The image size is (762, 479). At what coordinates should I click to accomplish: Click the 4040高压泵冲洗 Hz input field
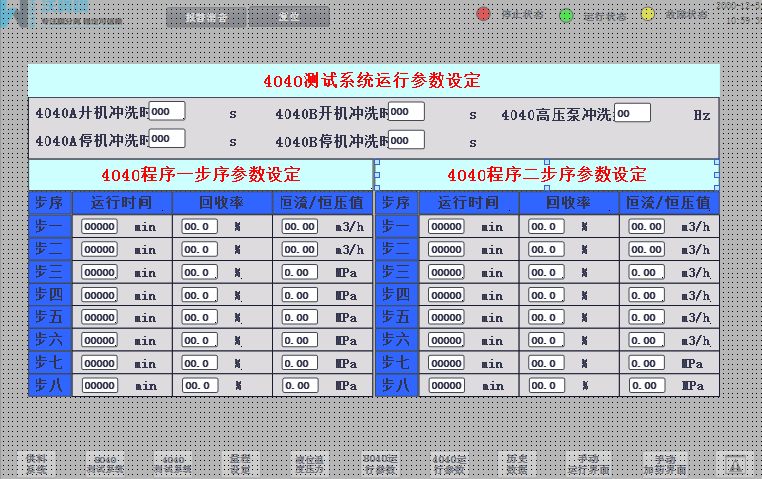[632, 113]
